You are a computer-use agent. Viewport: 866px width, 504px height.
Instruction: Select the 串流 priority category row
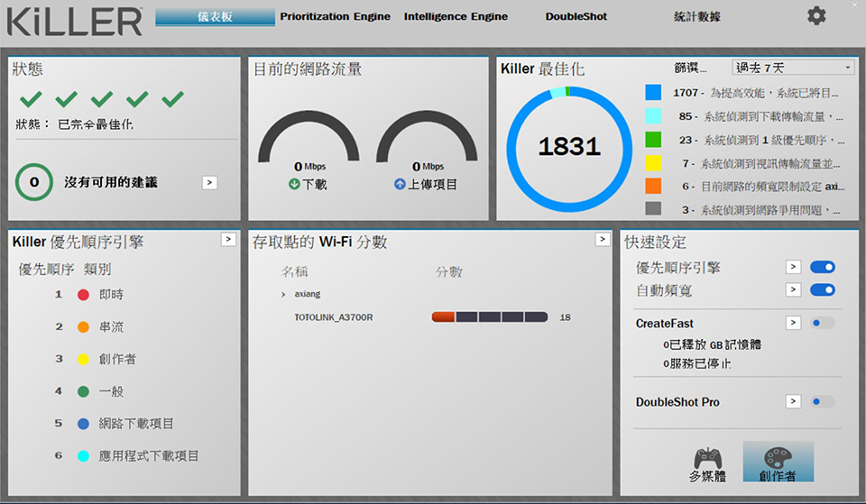click(x=89, y=327)
